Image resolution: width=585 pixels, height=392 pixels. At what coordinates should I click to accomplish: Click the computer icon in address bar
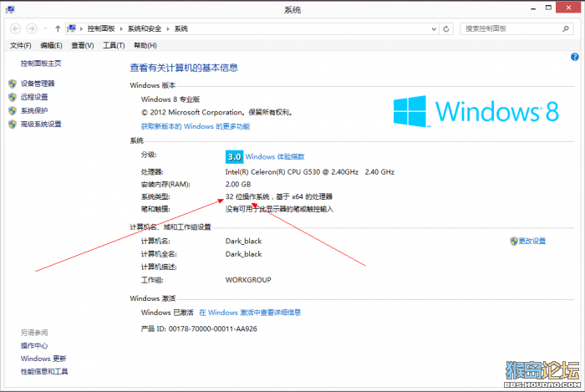coord(72,28)
